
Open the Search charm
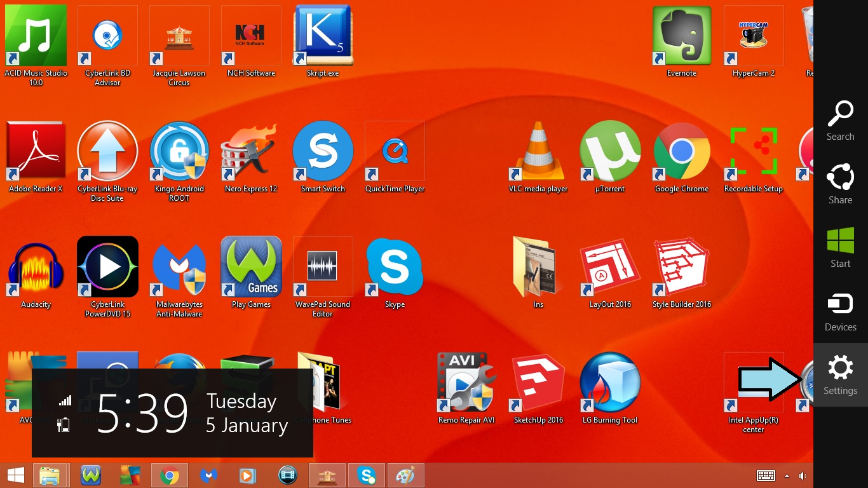tap(840, 121)
